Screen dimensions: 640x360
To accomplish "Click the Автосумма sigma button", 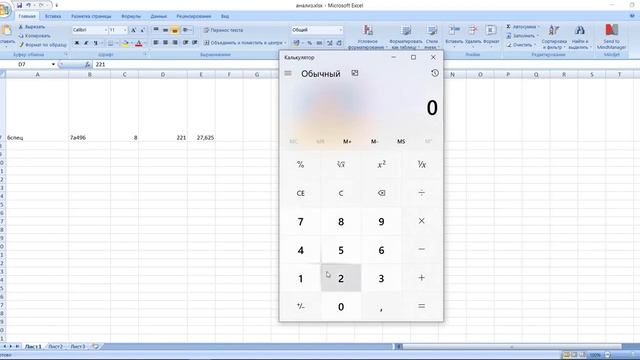I will [x=522, y=27].
